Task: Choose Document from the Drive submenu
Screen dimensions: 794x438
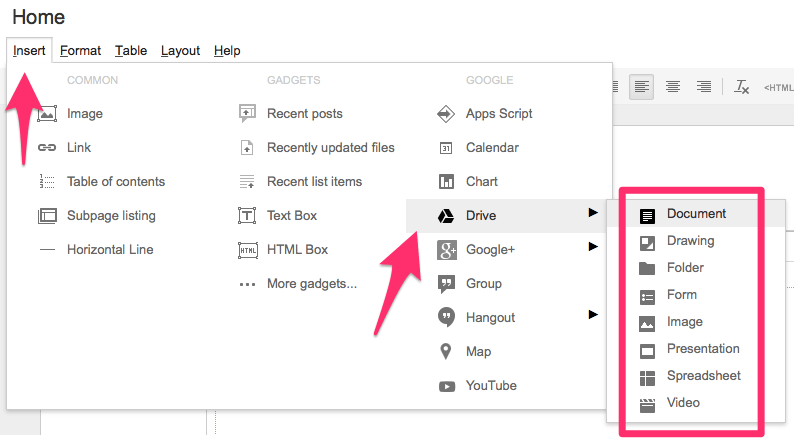Action: tap(696, 213)
